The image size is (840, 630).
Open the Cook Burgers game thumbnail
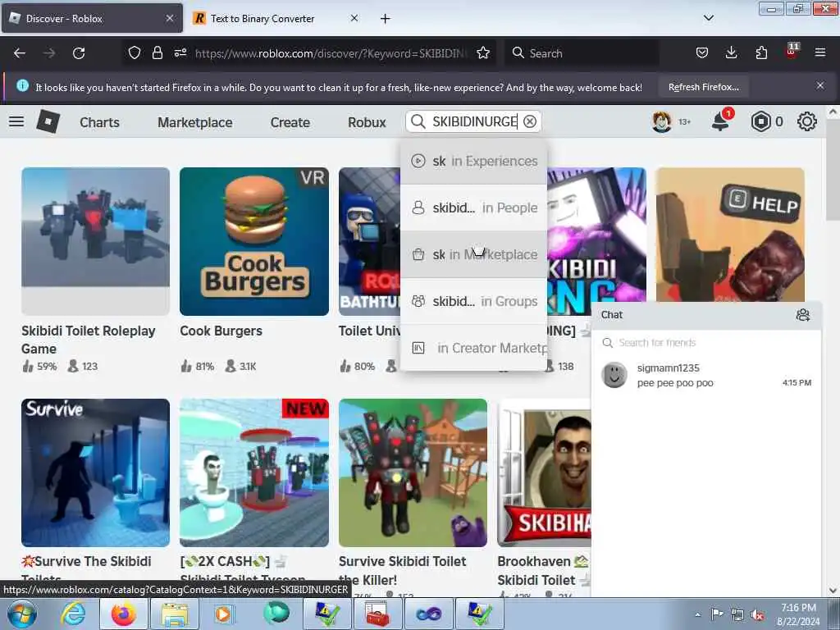coord(254,242)
